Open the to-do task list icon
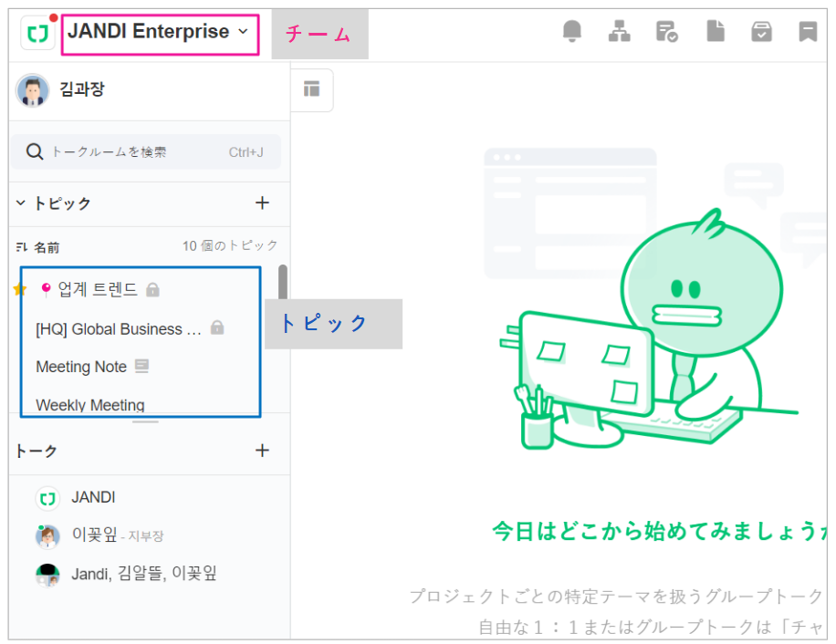Viewport: 836px width, 644px height. pyautogui.click(x=666, y=31)
